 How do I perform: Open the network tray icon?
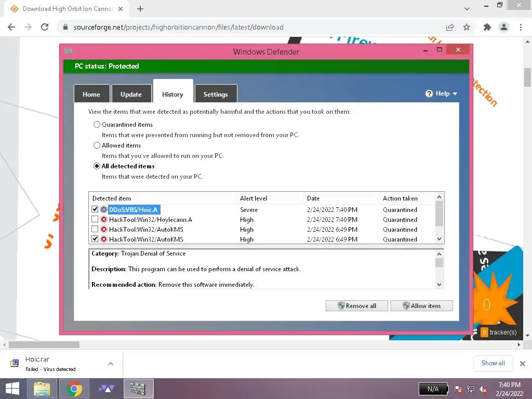(x=471, y=389)
